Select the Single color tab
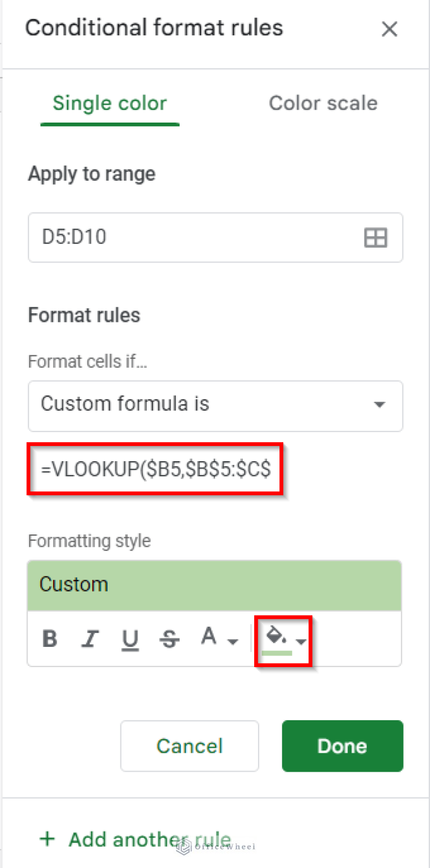The height and width of the screenshot is (868, 430). [x=109, y=103]
